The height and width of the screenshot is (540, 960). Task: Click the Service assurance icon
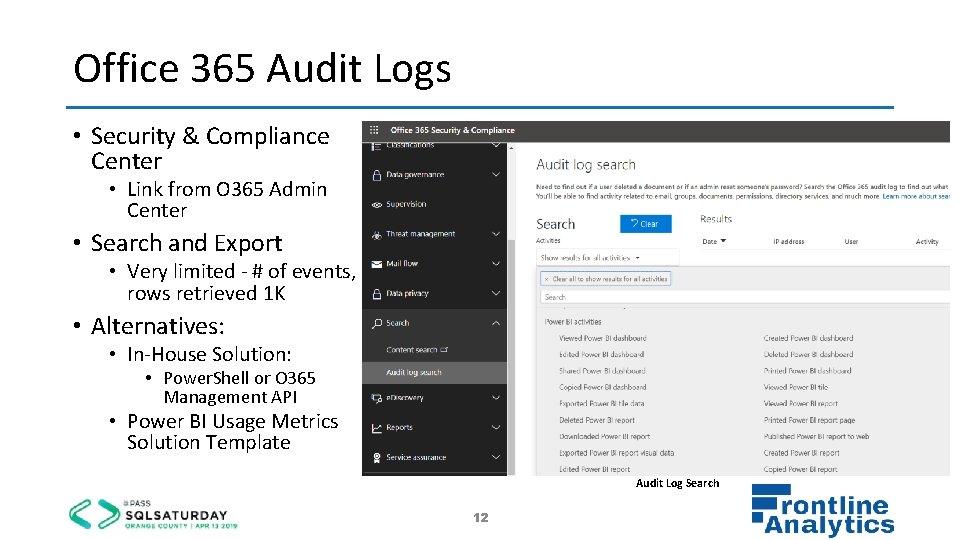pyautogui.click(x=377, y=457)
